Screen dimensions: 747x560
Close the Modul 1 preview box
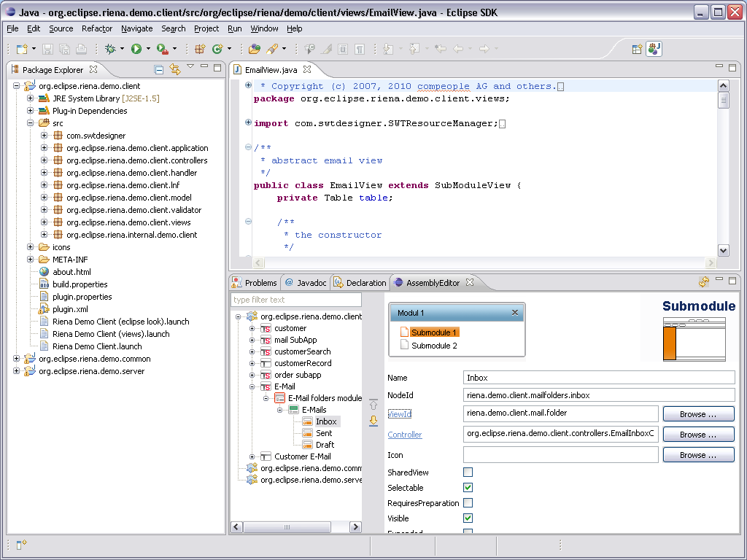pos(514,313)
